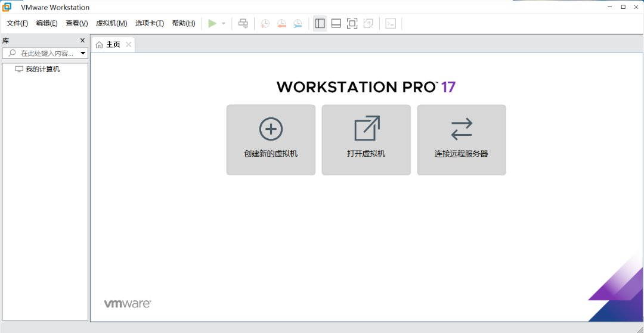Enter full screen mode icon

352,23
